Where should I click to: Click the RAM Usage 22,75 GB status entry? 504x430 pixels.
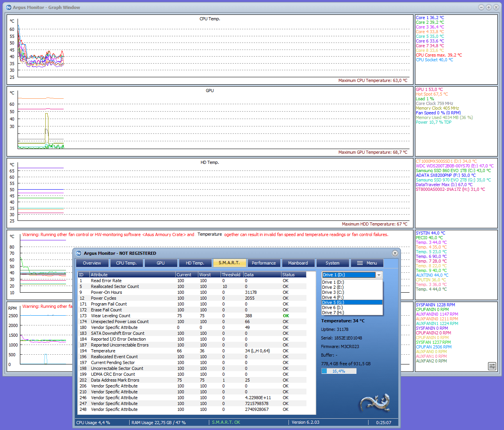tap(159, 423)
